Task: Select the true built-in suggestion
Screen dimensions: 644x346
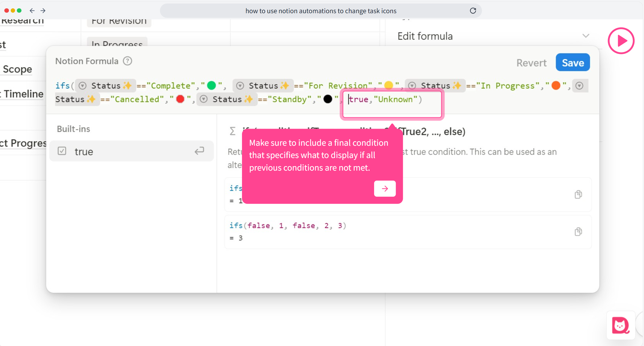Action: 132,151
